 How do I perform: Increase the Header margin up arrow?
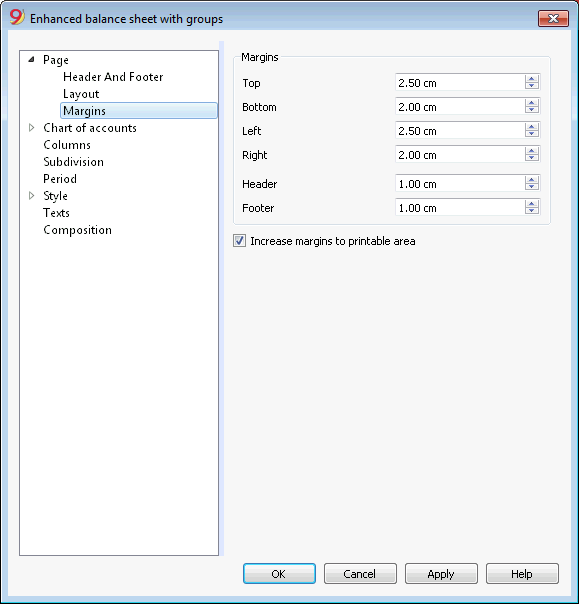click(532, 180)
